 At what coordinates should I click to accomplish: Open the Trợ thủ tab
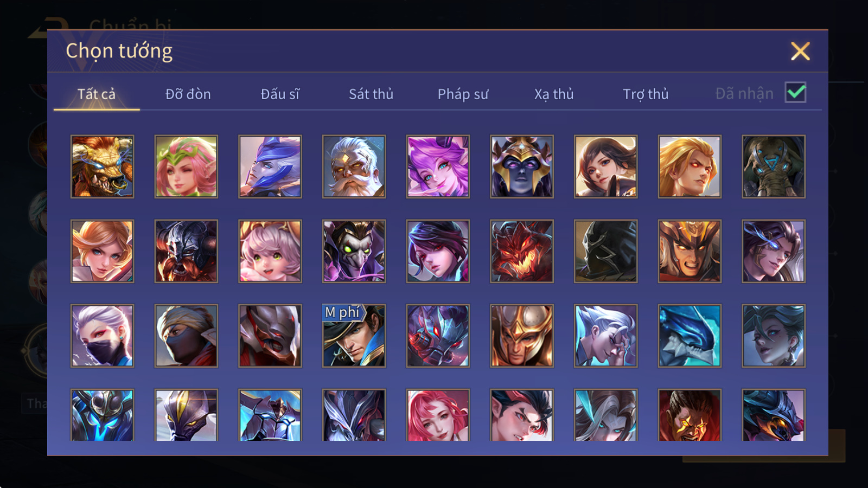click(x=646, y=94)
